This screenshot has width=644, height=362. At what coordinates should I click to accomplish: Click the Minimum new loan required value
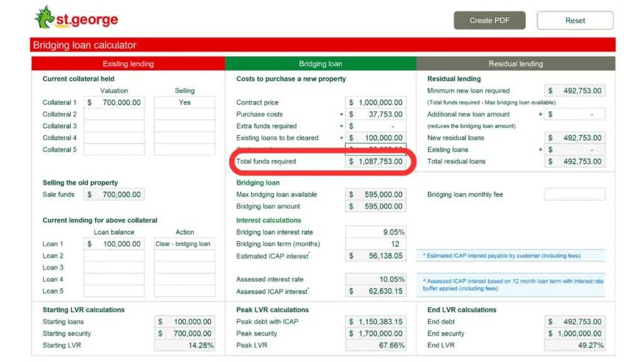point(575,90)
